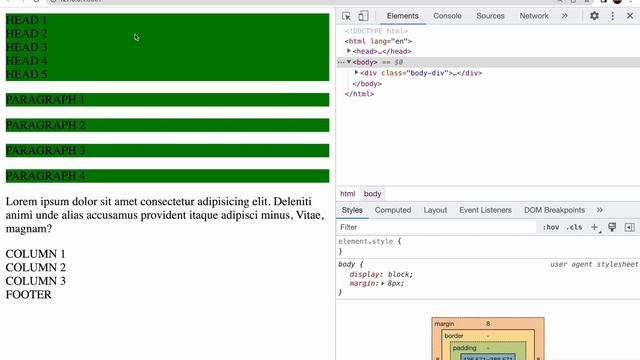This screenshot has height=360, width=640.
Task: Collapse the body element node
Action: (349, 62)
